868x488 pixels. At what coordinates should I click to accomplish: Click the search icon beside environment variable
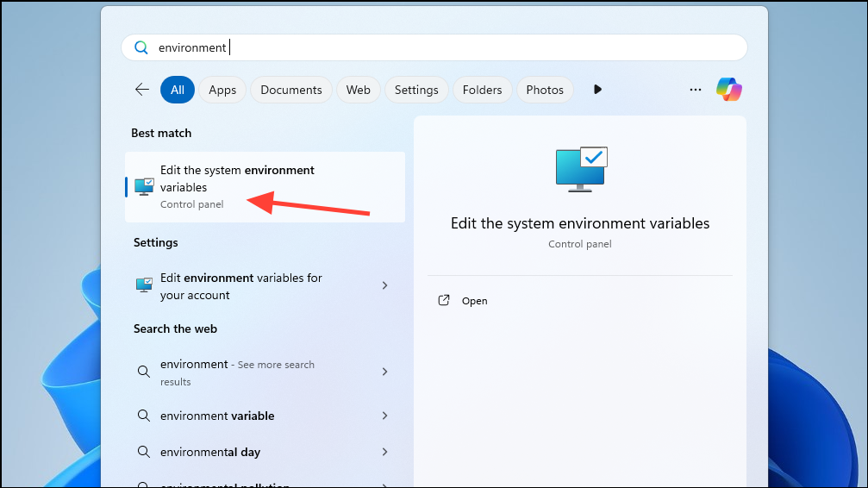pos(143,416)
